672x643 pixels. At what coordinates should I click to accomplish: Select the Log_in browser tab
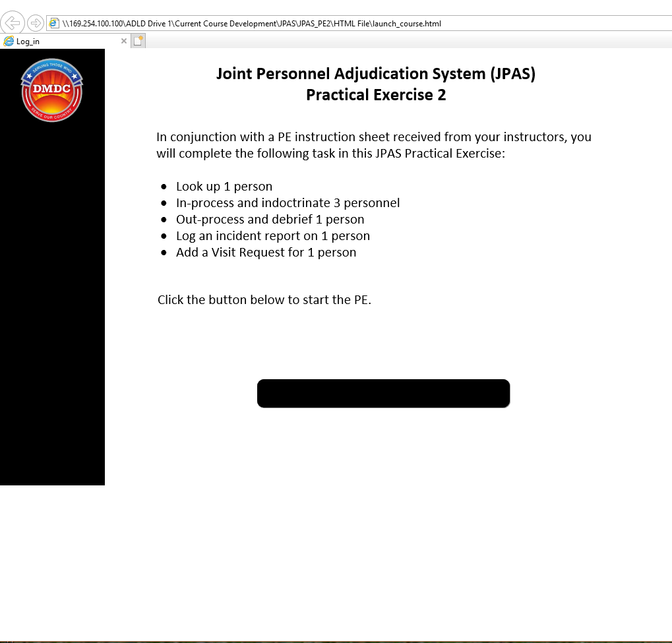(65, 41)
